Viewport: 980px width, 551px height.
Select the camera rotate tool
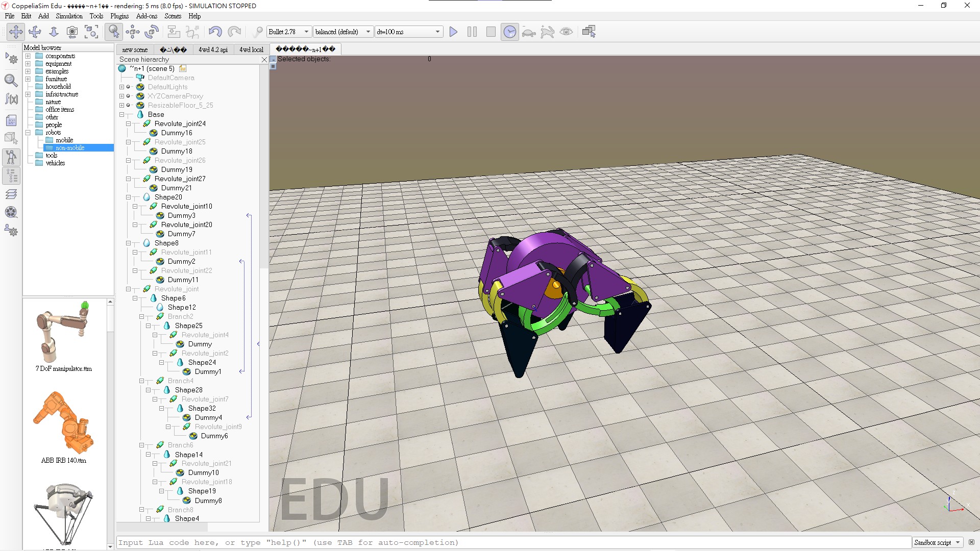(35, 32)
